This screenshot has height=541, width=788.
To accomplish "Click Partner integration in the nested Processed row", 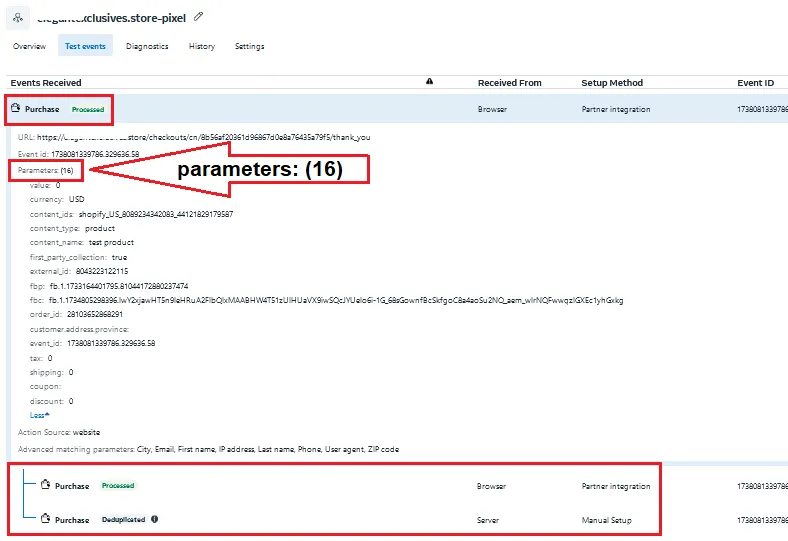I will [x=616, y=486].
